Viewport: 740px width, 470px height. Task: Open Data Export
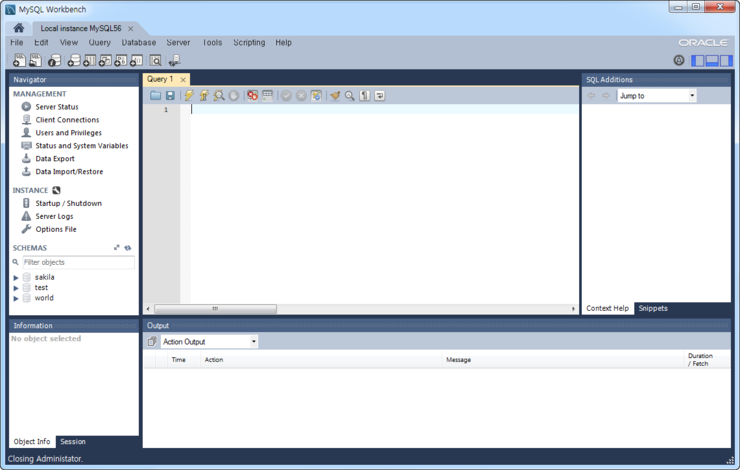point(55,159)
